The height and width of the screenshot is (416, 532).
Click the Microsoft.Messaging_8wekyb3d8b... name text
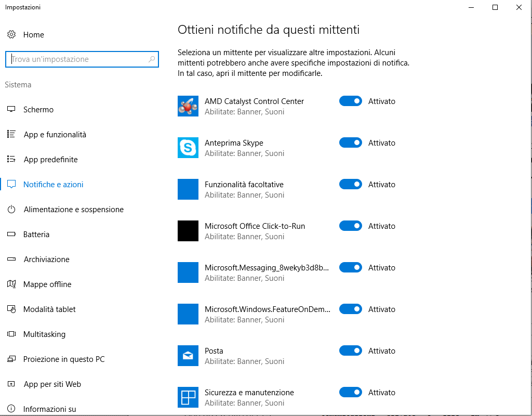(267, 268)
